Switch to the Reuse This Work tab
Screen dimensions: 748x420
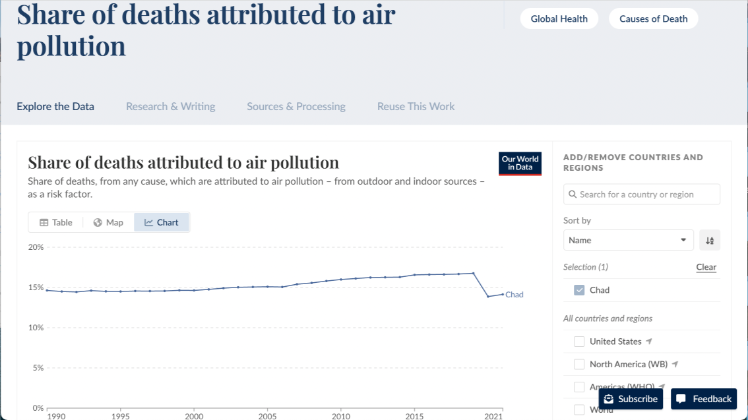(x=415, y=106)
